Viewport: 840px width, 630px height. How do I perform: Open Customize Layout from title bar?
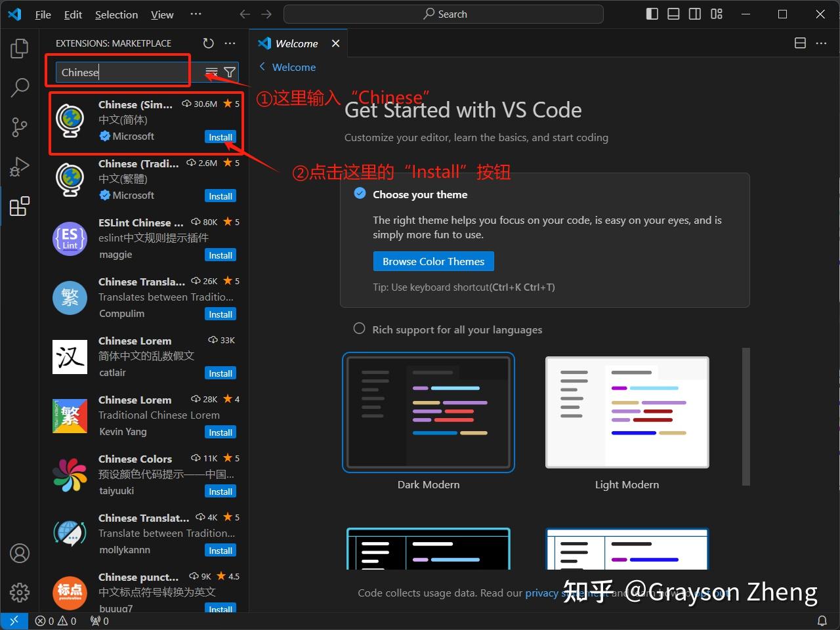(717, 13)
